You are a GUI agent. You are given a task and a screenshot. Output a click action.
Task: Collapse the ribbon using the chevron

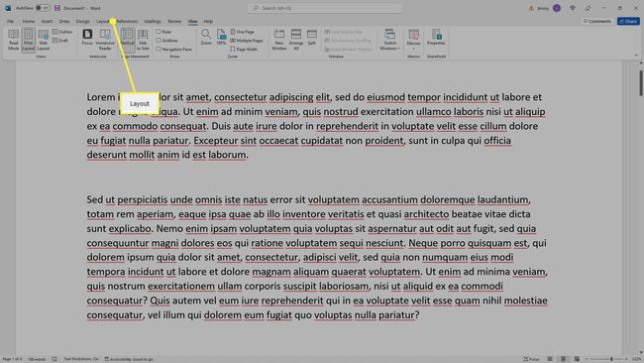636,56
